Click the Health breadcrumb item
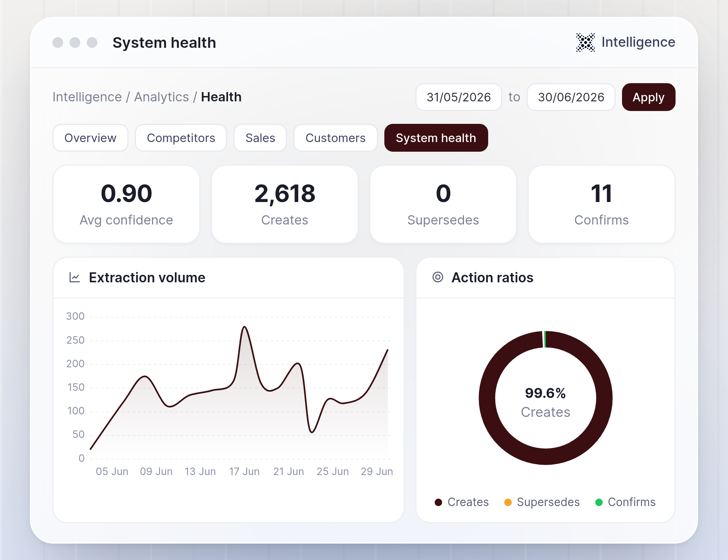The height and width of the screenshot is (560, 728). (221, 97)
